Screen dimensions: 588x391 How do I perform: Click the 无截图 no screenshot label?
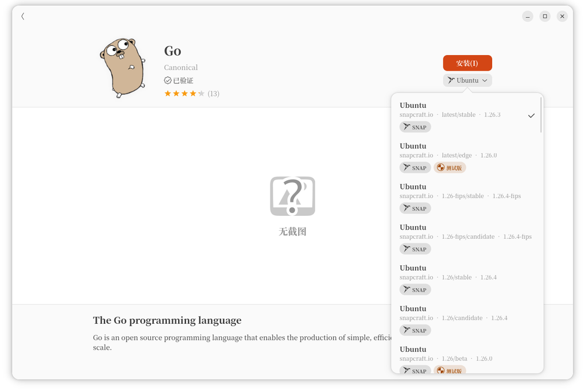click(x=292, y=232)
